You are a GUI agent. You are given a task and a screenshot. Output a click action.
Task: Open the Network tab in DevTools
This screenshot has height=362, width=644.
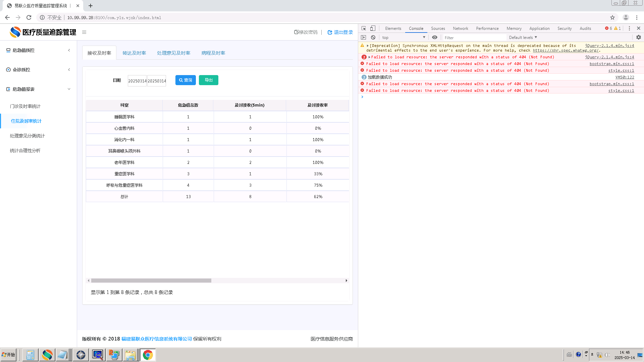click(460, 28)
